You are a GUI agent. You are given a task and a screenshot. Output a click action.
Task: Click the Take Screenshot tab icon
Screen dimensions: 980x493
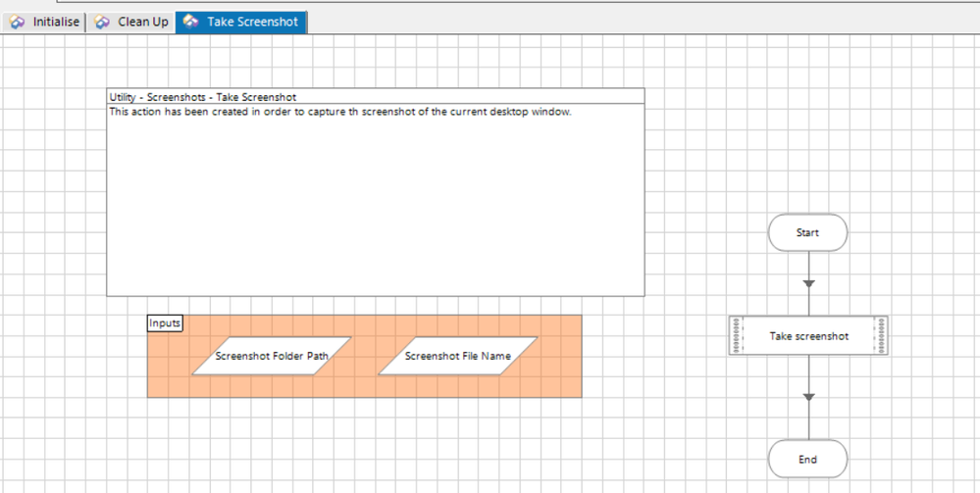point(191,22)
